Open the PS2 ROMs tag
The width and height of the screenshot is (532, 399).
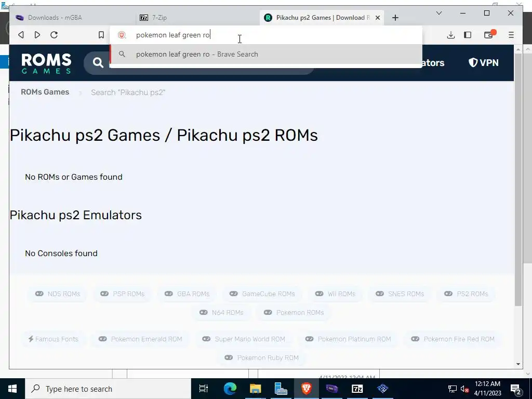click(x=465, y=294)
